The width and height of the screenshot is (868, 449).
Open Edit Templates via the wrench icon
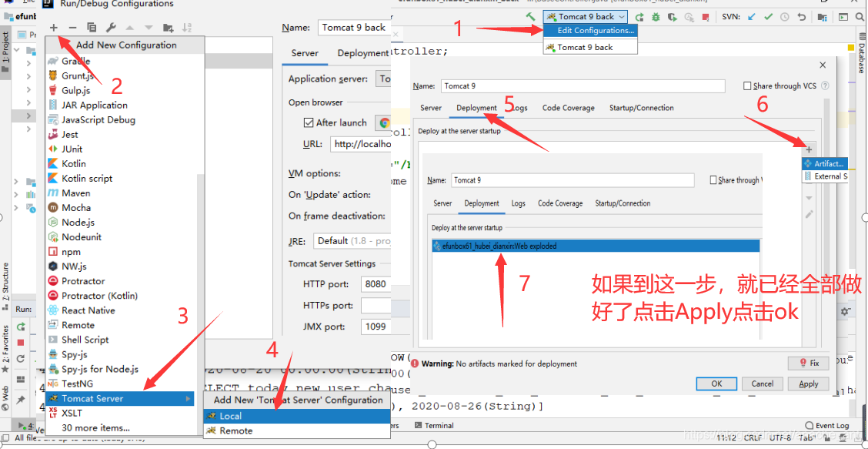point(110,27)
